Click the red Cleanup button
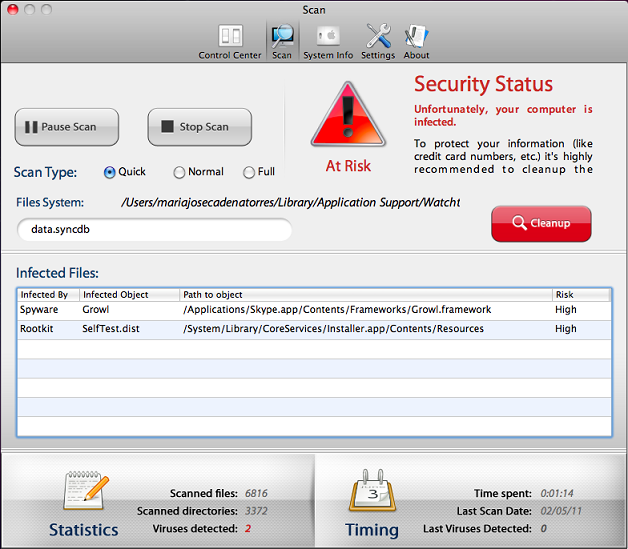Viewport: 628px width, 549px height. (541, 223)
